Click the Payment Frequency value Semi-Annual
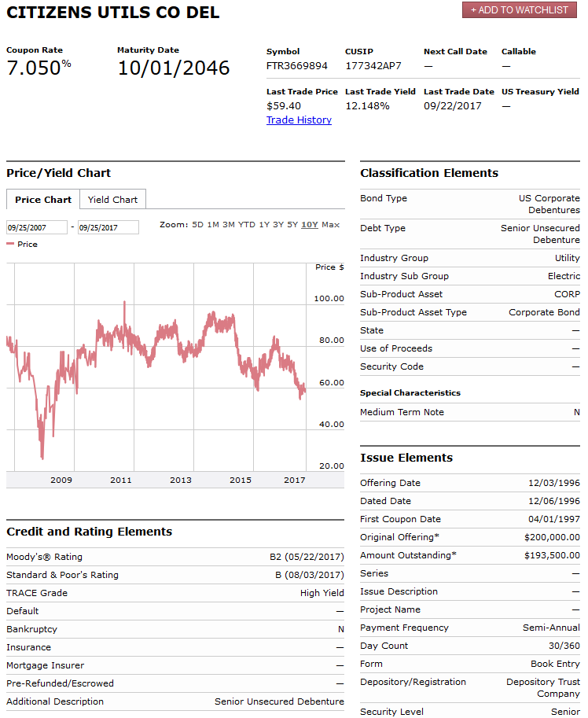Image resolution: width=588 pixels, height=718 pixels. tap(551, 628)
